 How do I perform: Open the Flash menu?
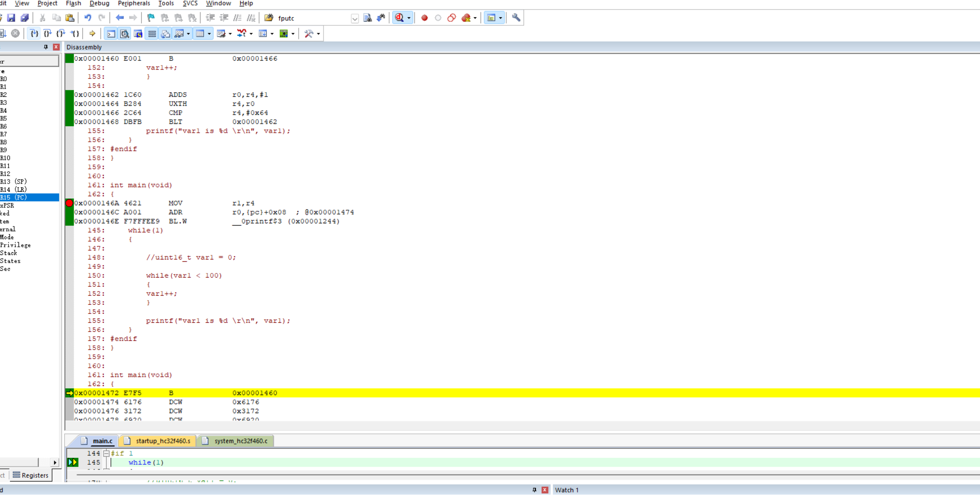click(73, 4)
